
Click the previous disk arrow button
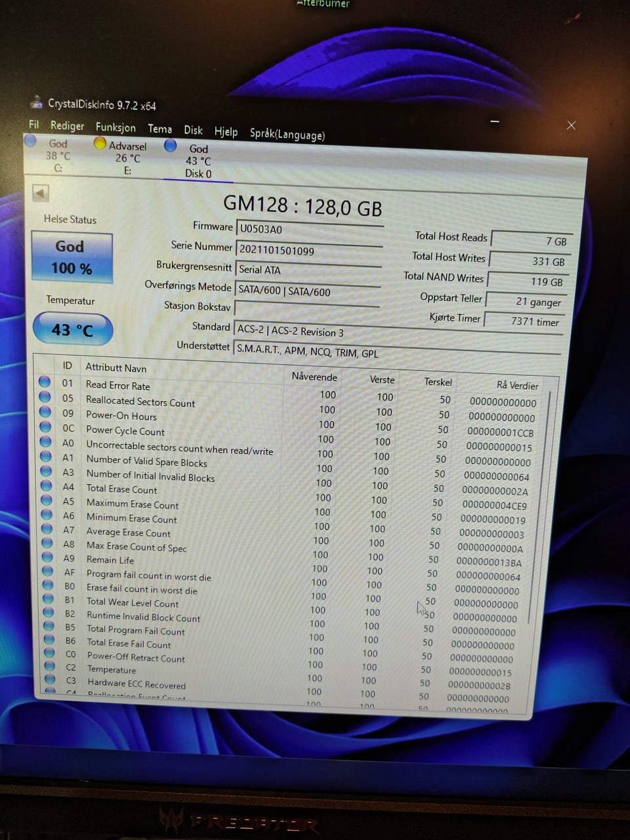point(41,193)
